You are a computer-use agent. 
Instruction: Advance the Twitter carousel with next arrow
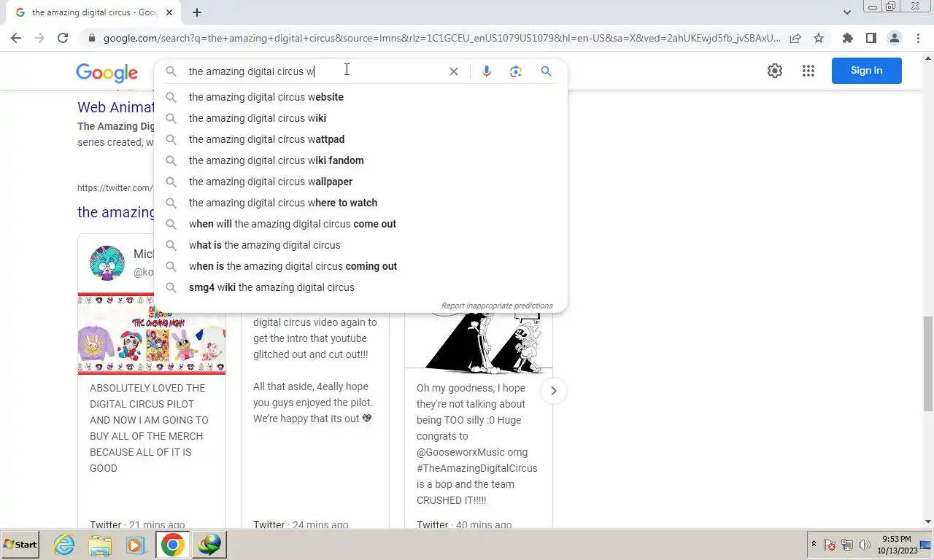tap(553, 391)
